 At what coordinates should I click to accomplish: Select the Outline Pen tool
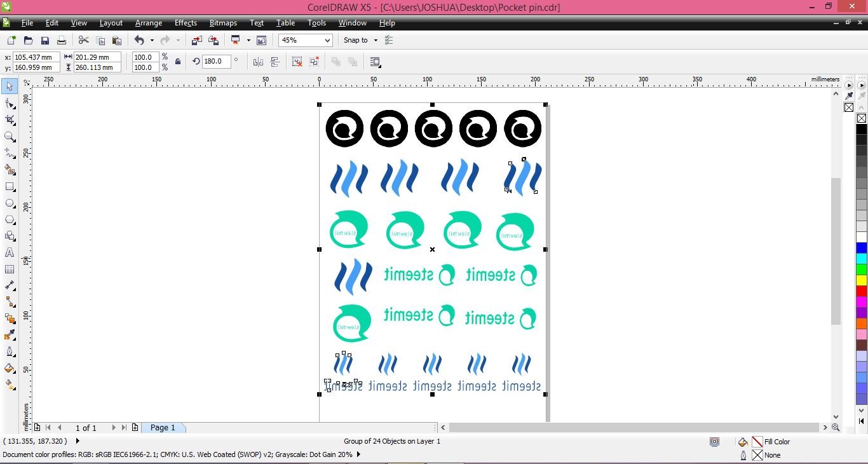coord(10,351)
